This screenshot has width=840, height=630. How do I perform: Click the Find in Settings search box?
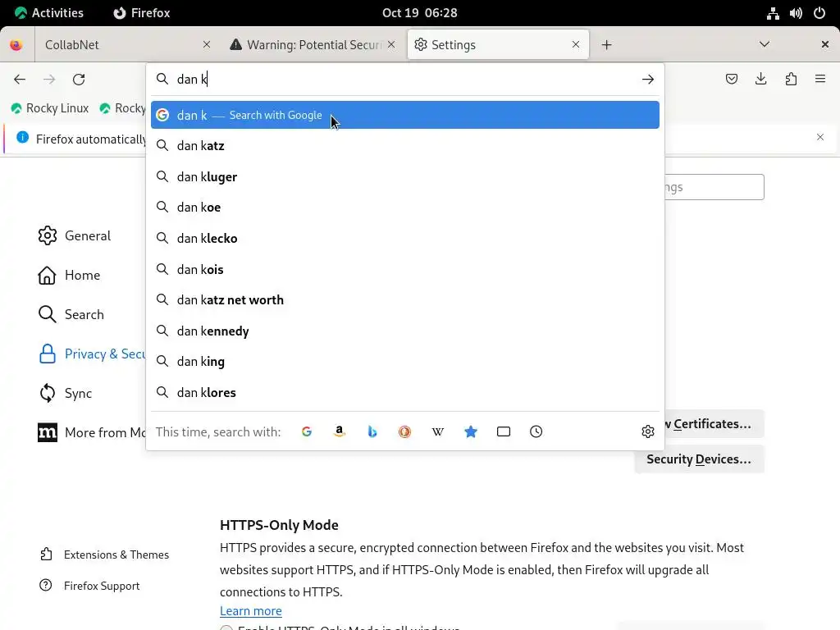[714, 187]
